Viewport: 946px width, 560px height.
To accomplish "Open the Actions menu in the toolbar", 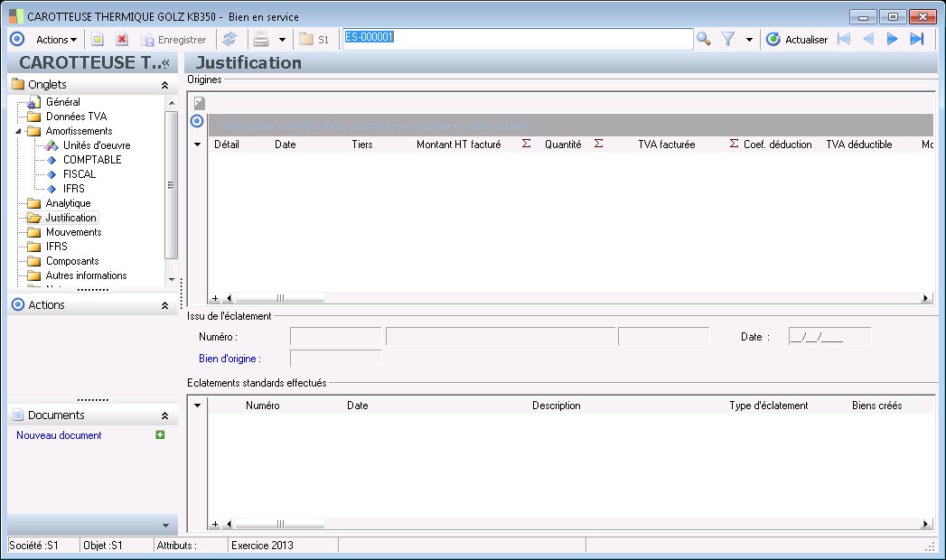I will (x=56, y=40).
